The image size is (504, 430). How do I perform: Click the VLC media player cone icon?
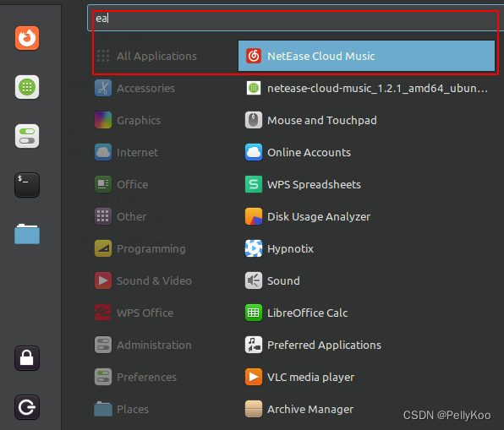pos(254,377)
